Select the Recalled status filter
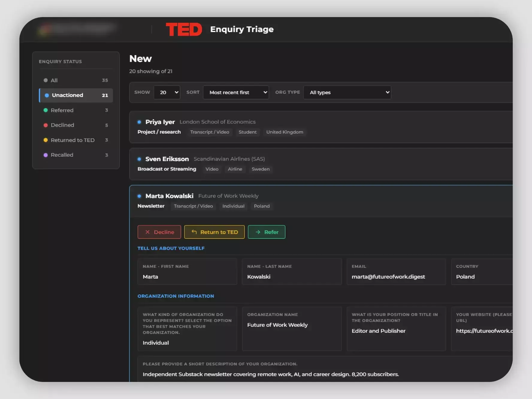 click(x=76, y=155)
